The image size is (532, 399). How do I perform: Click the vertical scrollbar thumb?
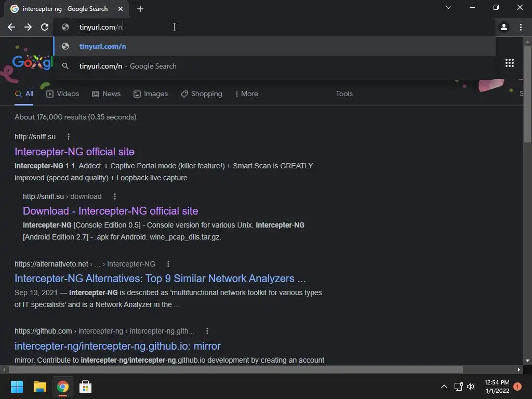[x=527, y=94]
